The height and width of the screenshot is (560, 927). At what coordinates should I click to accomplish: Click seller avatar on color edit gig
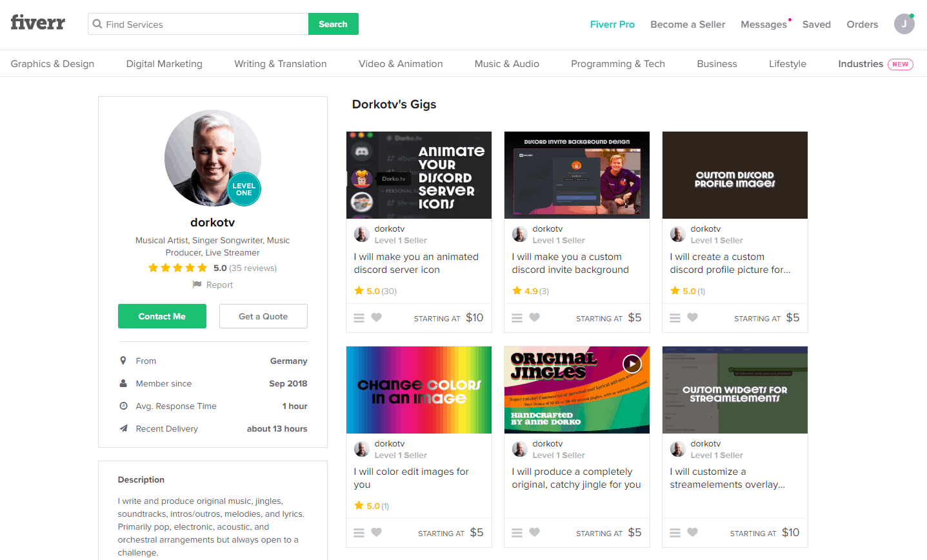point(362,449)
